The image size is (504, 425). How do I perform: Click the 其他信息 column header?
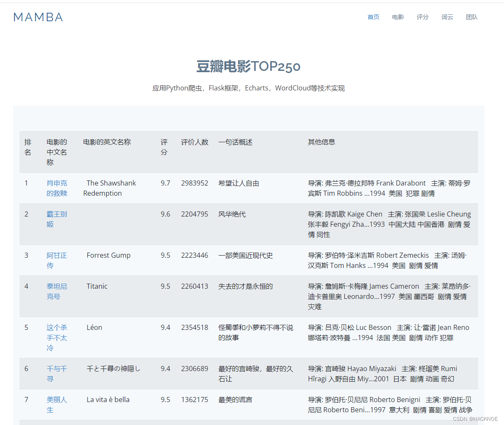coord(321,142)
